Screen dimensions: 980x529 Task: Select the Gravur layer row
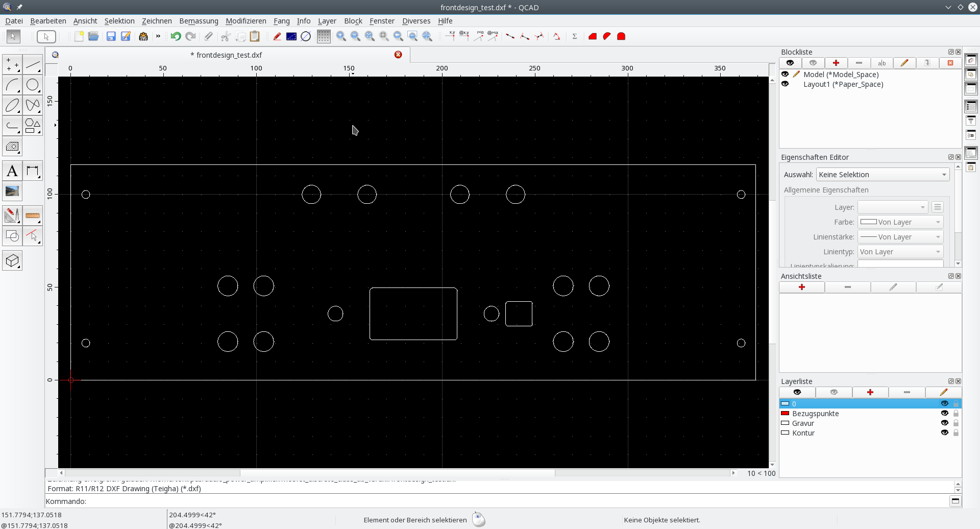coord(870,423)
